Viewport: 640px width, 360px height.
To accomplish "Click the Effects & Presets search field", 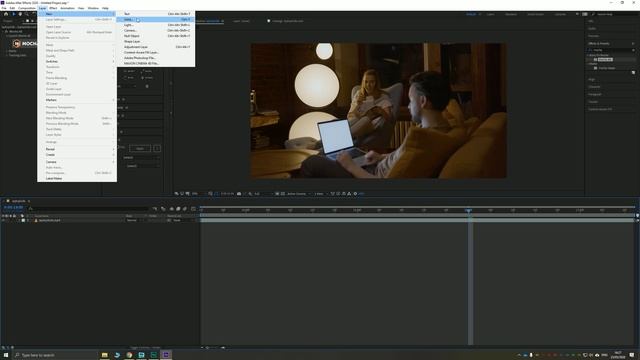I will pos(611,50).
